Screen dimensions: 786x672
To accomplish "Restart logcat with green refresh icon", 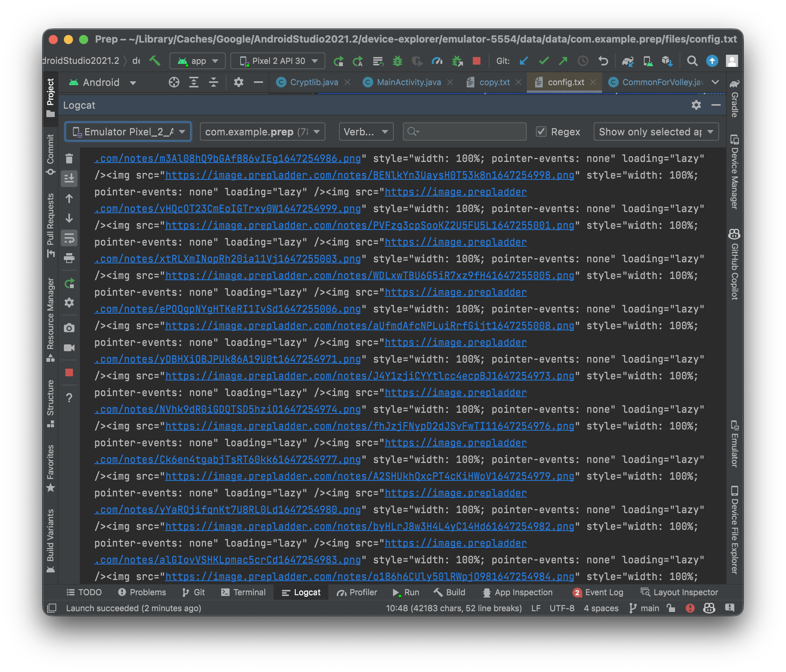I will point(69,283).
